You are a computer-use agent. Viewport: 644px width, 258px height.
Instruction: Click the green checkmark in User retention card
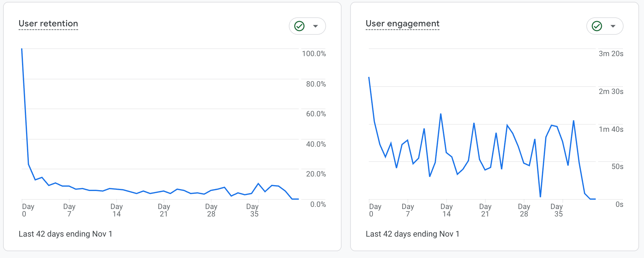(299, 26)
